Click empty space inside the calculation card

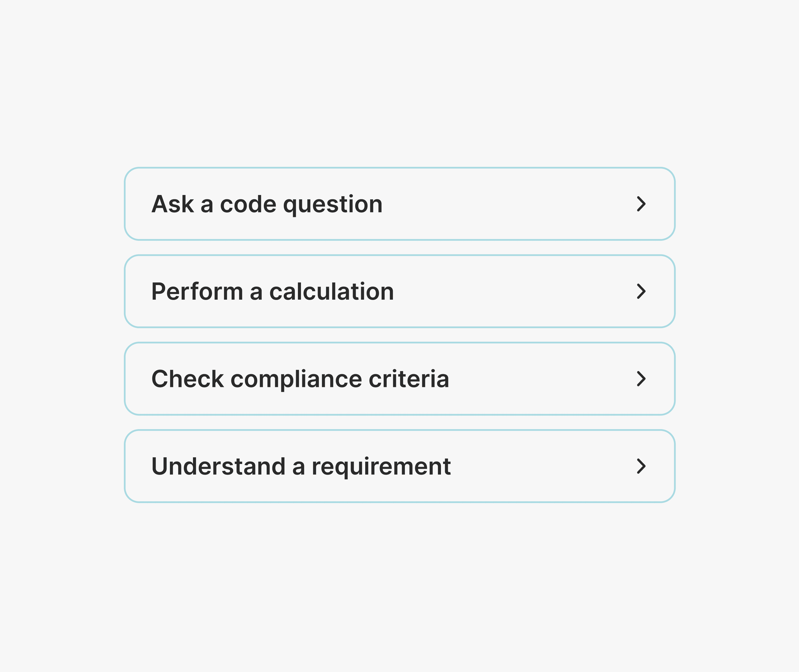pos(514,291)
